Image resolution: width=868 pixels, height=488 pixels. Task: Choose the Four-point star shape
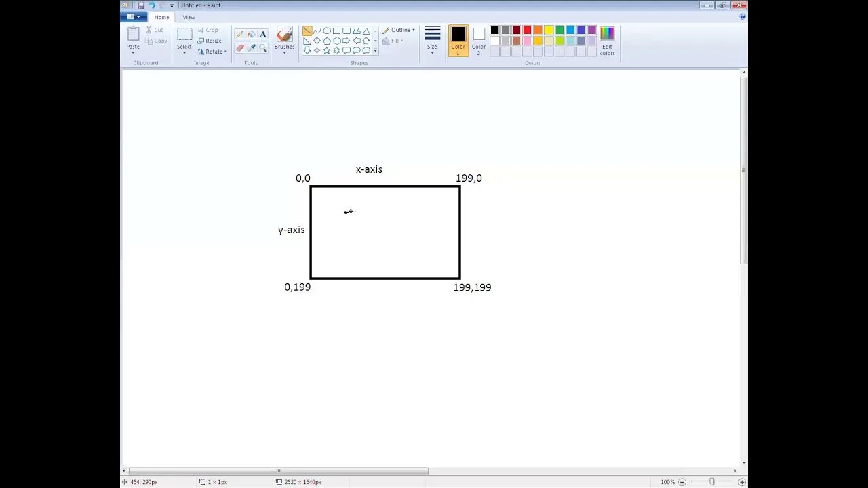[x=317, y=50]
